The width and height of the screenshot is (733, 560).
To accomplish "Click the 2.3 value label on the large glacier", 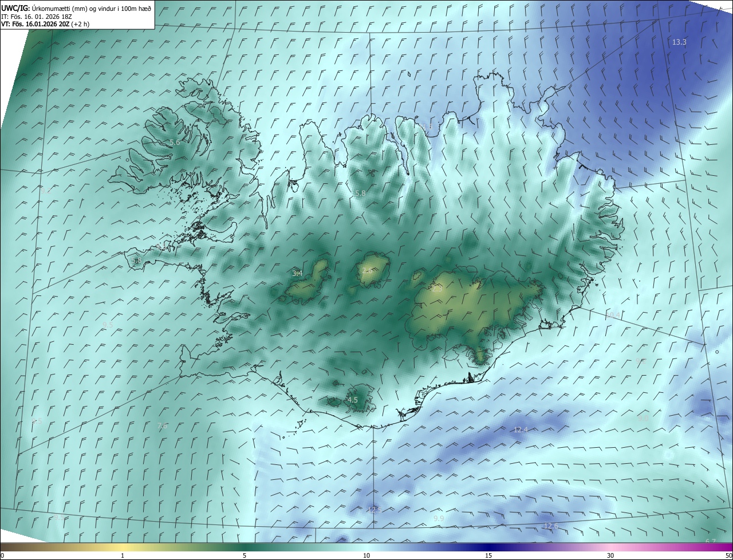I will click(x=436, y=289).
